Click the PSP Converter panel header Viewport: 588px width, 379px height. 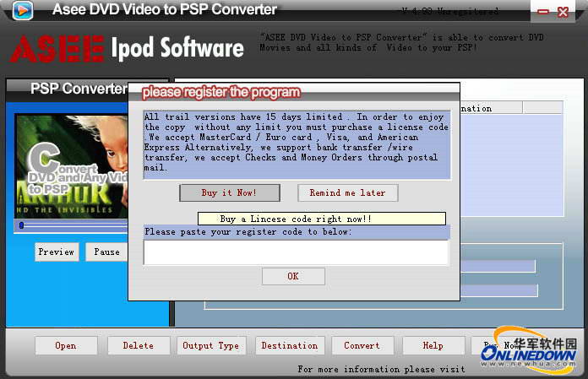tap(79, 89)
